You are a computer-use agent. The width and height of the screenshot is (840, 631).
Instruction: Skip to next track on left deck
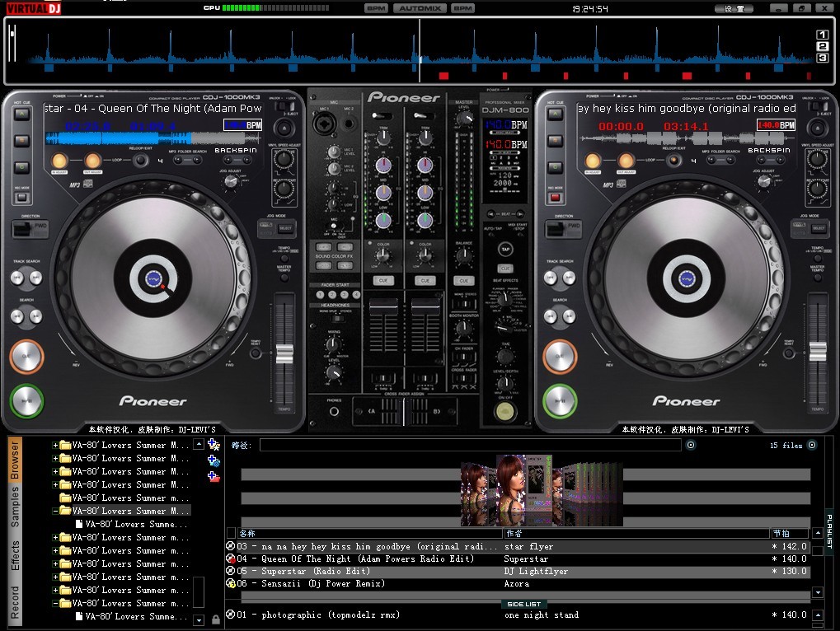click(35, 278)
